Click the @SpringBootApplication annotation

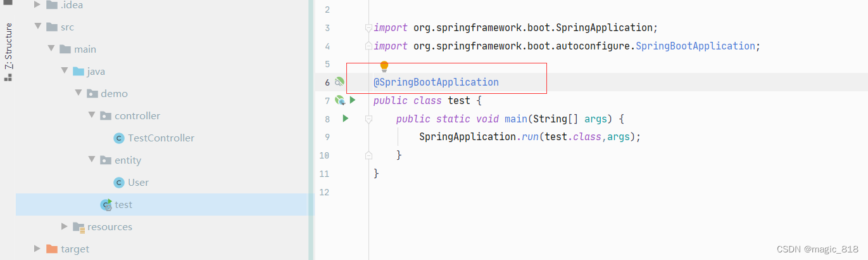click(436, 82)
